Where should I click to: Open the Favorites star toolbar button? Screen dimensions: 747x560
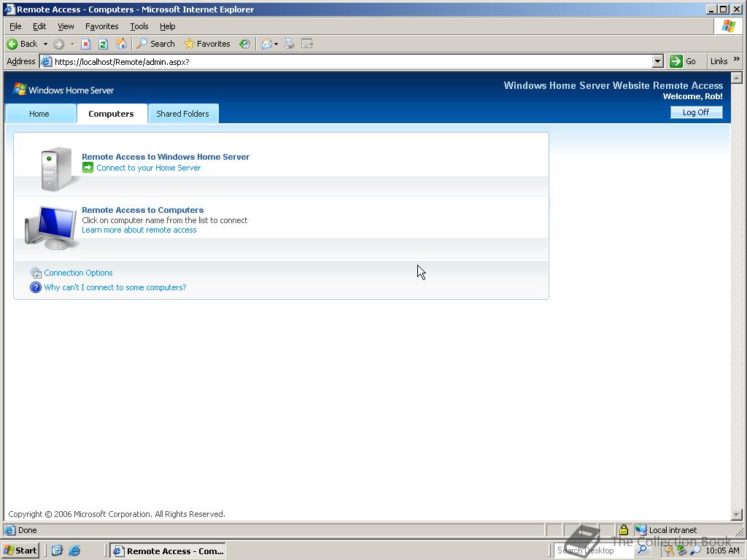(207, 44)
